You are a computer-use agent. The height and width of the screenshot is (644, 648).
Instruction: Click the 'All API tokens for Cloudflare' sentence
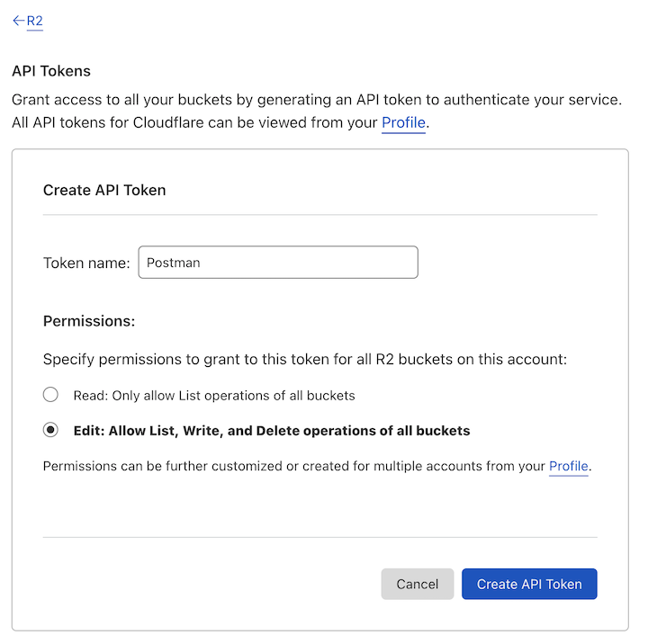[x=195, y=122]
